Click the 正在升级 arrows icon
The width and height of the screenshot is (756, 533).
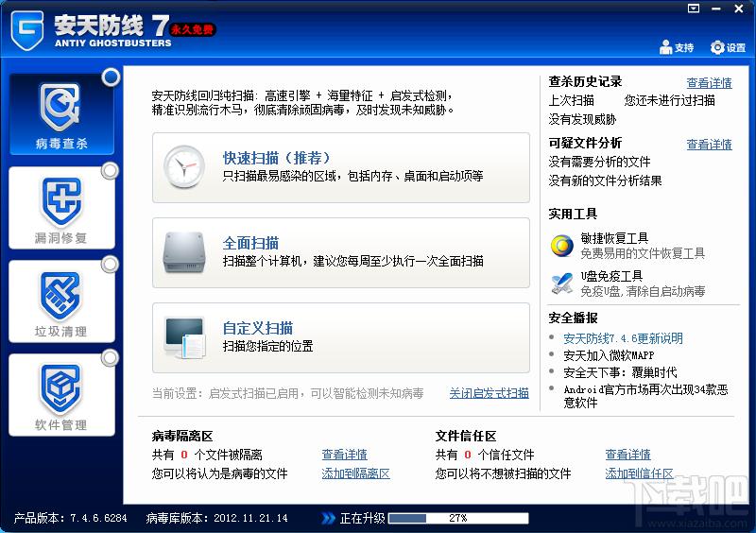click(328, 518)
